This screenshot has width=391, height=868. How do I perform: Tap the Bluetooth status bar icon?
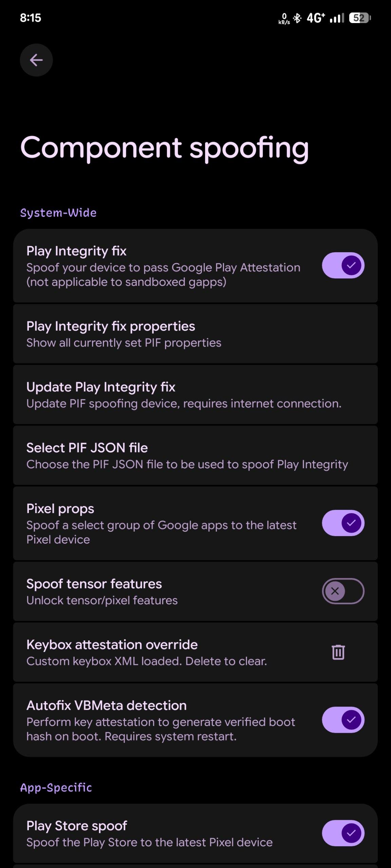[297, 18]
